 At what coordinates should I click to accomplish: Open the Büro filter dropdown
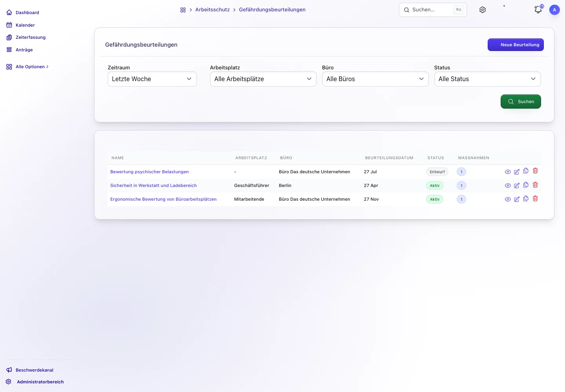(375, 79)
